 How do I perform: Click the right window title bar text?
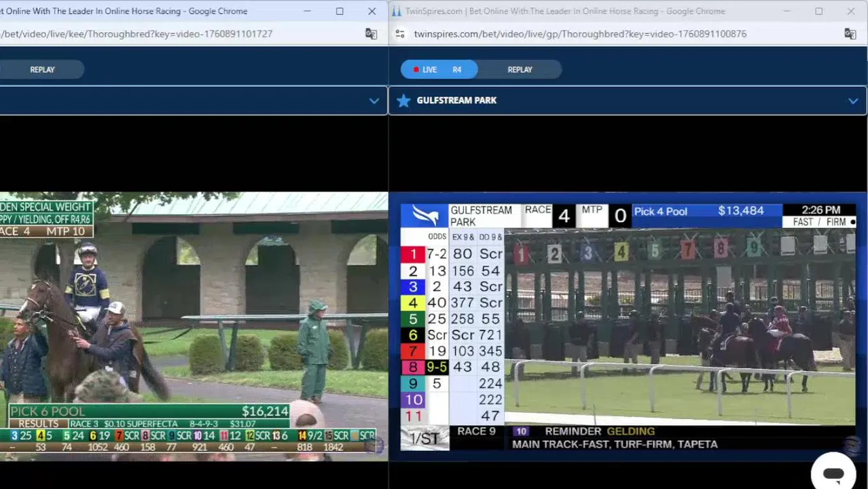[x=565, y=11]
